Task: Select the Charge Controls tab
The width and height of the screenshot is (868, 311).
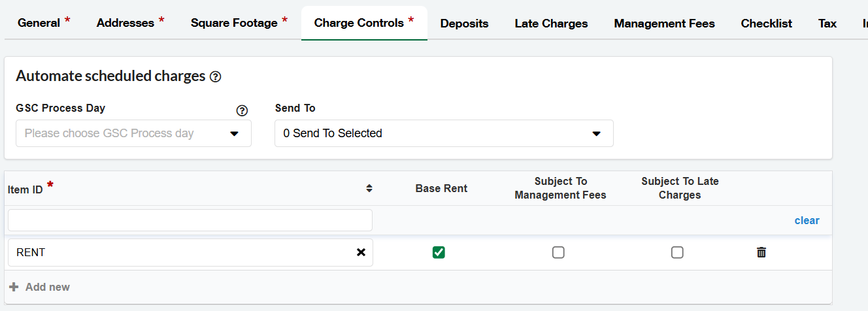Action: click(x=364, y=23)
